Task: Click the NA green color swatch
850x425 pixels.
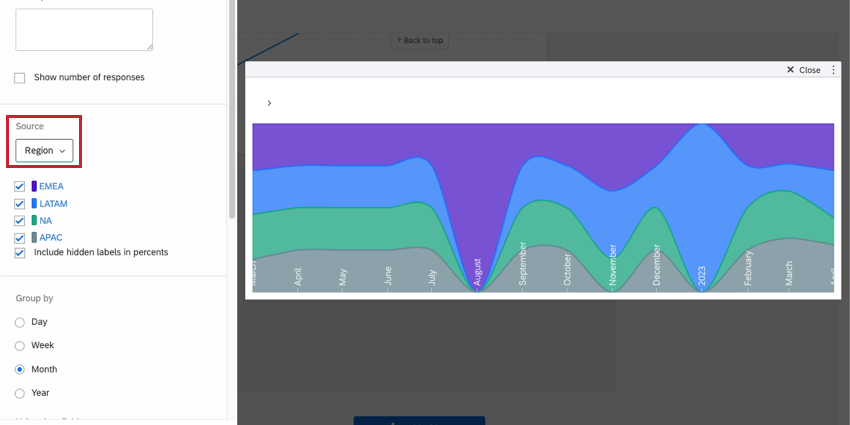Action: click(x=34, y=220)
